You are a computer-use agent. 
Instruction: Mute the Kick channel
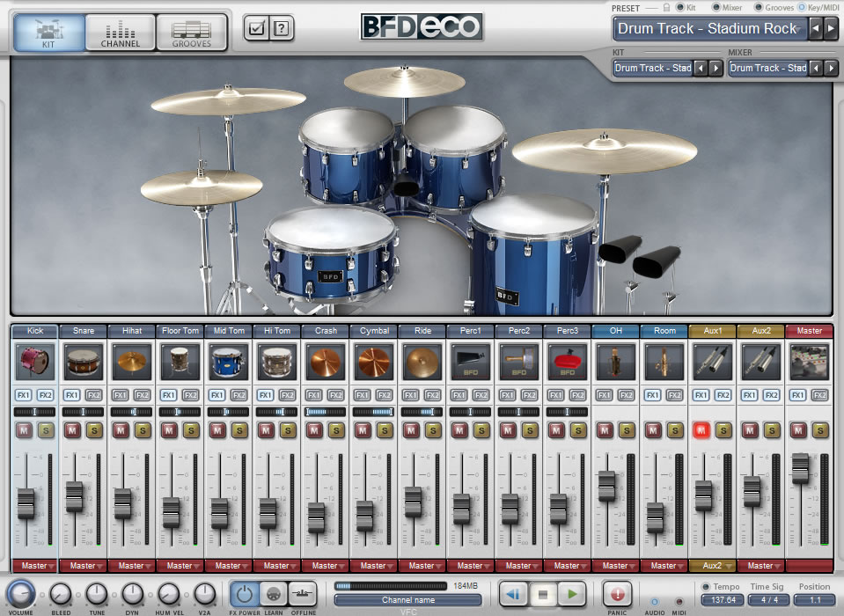[x=24, y=430]
